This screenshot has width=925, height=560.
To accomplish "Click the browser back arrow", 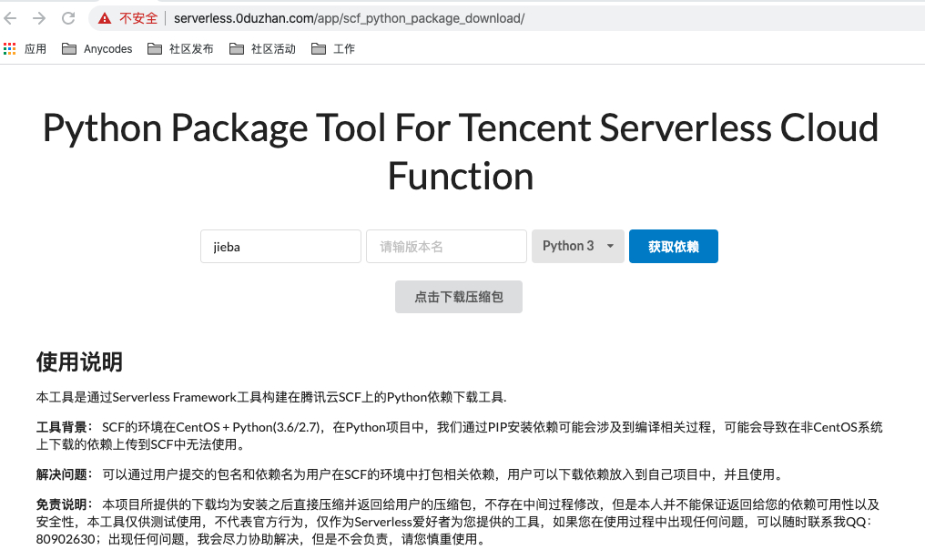I will pos(10,18).
